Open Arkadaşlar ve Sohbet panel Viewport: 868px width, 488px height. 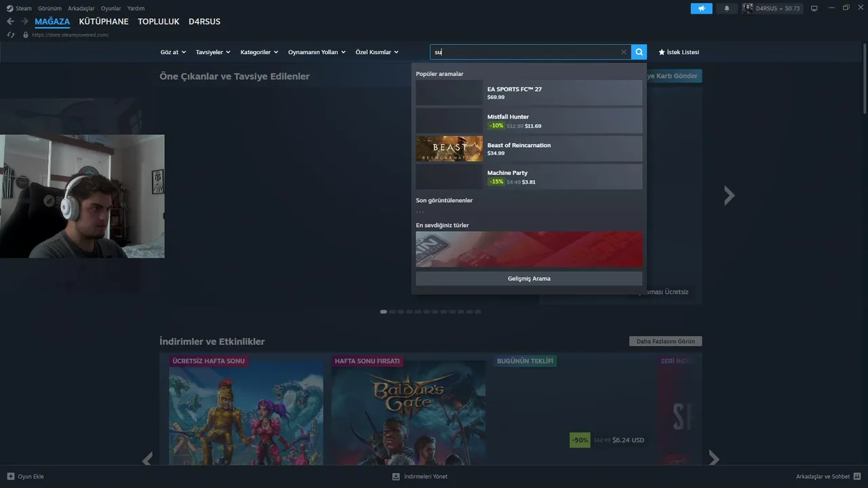coord(829,476)
